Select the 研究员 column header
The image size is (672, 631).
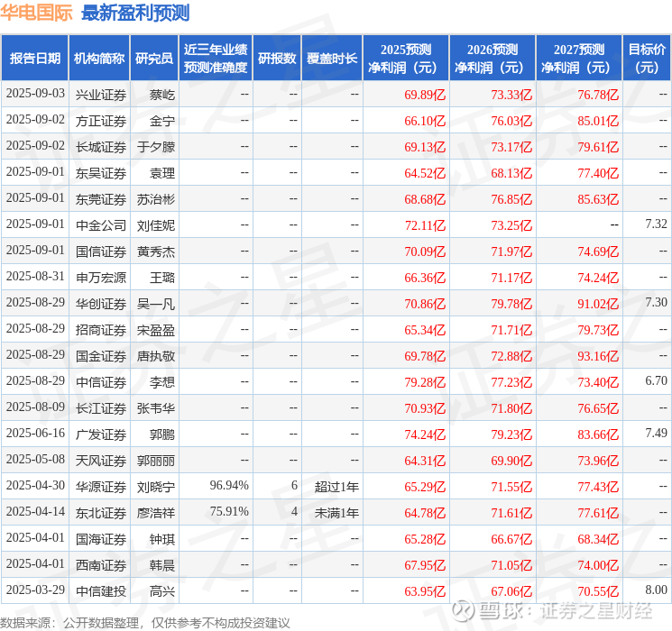tap(154, 59)
